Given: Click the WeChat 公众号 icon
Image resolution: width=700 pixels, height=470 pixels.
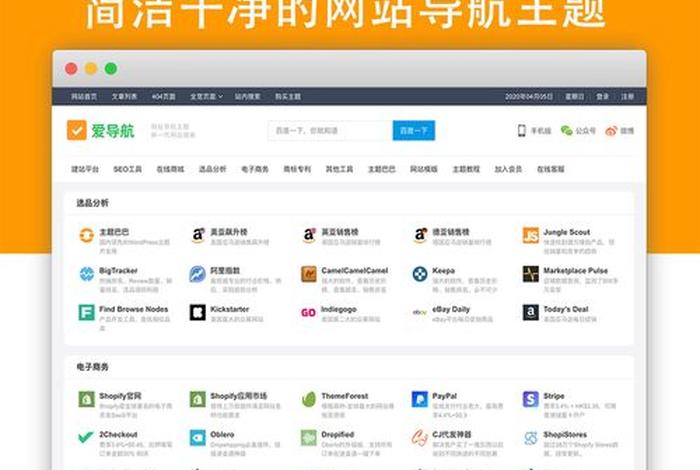Looking at the screenshot, I should click(567, 130).
